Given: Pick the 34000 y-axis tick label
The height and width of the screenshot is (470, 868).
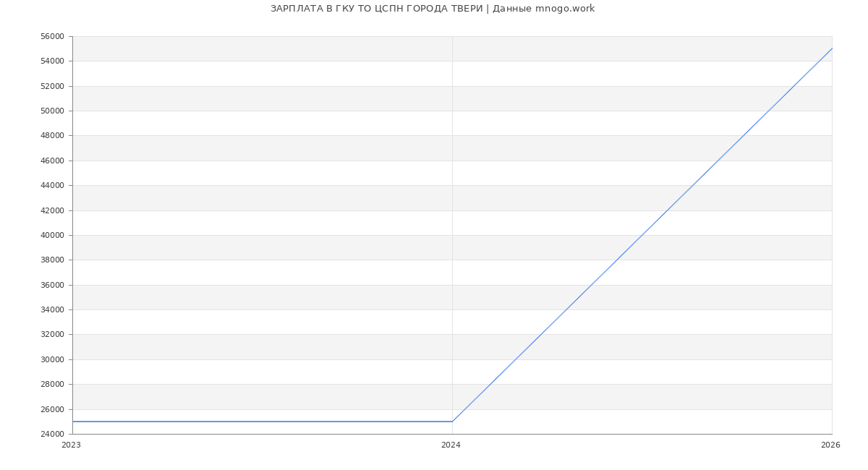Looking at the screenshot, I should click(x=53, y=309).
